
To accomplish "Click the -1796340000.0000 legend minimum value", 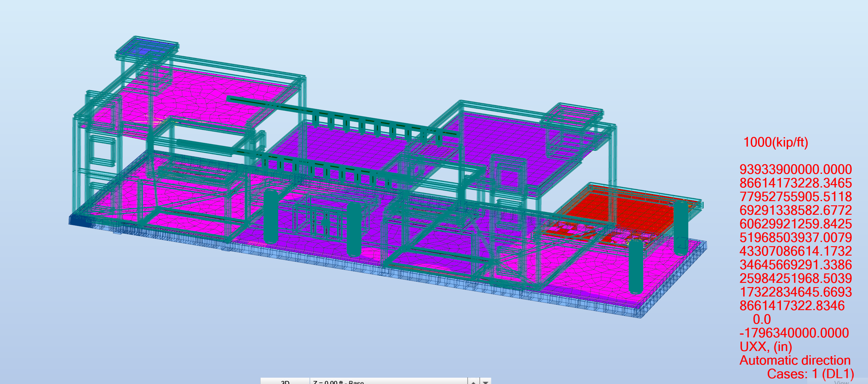I will (794, 333).
